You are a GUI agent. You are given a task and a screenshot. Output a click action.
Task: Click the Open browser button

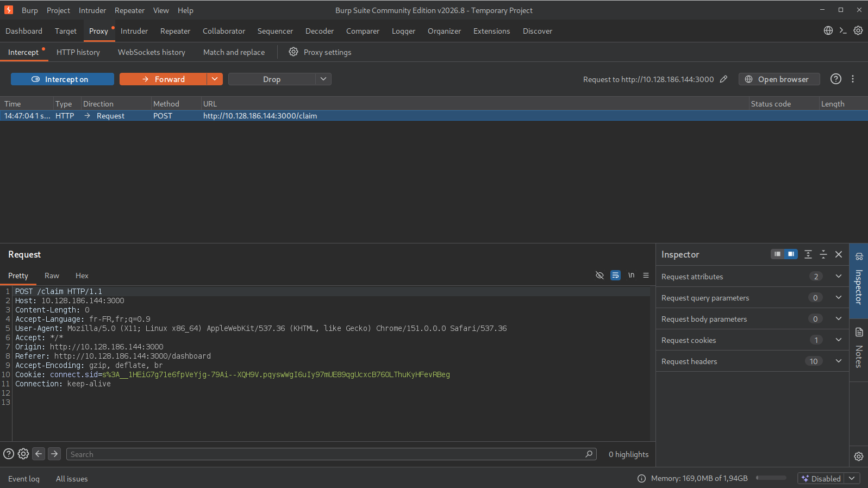pyautogui.click(x=778, y=79)
